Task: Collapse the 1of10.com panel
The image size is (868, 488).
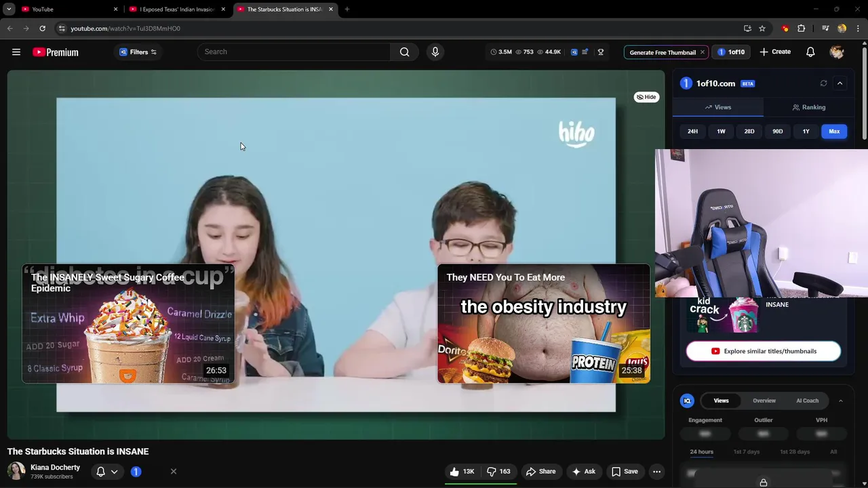Action: point(840,83)
